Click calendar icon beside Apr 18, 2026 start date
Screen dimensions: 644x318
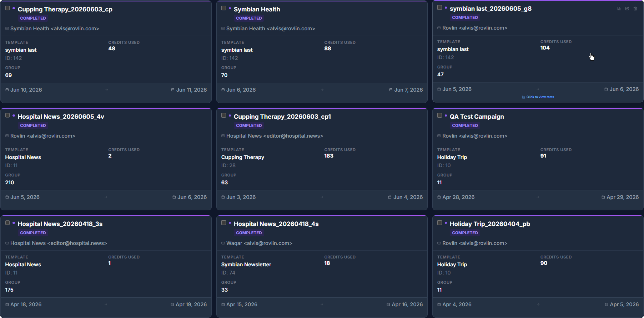pos(7,304)
